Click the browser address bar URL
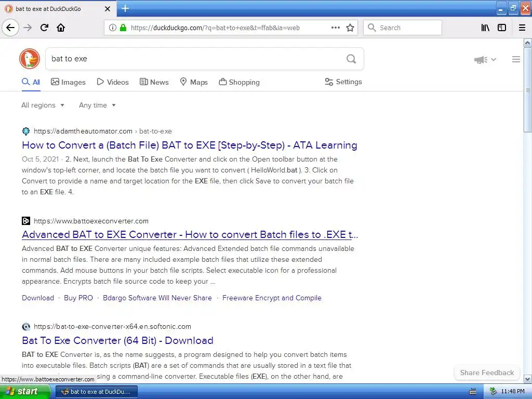 pos(215,28)
